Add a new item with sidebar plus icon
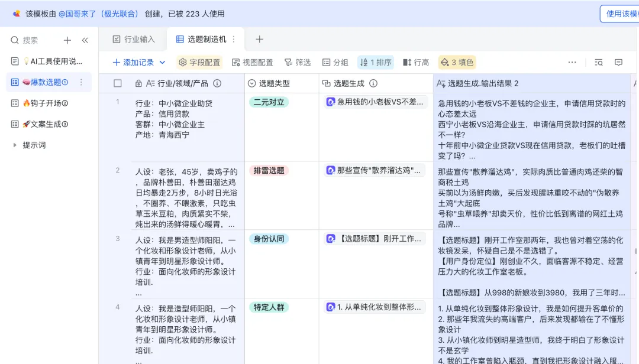This screenshot has height=364, width=639. tap(67, 40)
